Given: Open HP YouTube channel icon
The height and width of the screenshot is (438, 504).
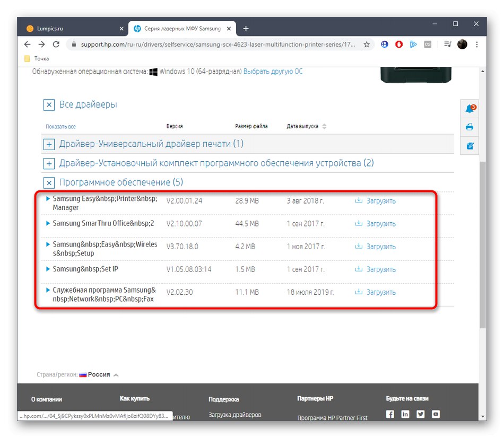Looking at the screenshot, I should pos(436,414).
